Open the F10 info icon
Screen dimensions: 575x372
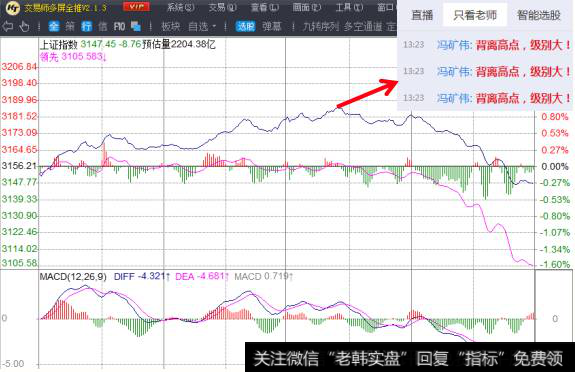[120, 26]
